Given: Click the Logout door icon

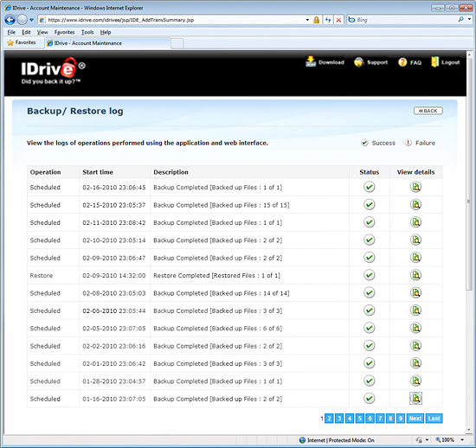Looking at the screenshot, I should coord(434,62).
